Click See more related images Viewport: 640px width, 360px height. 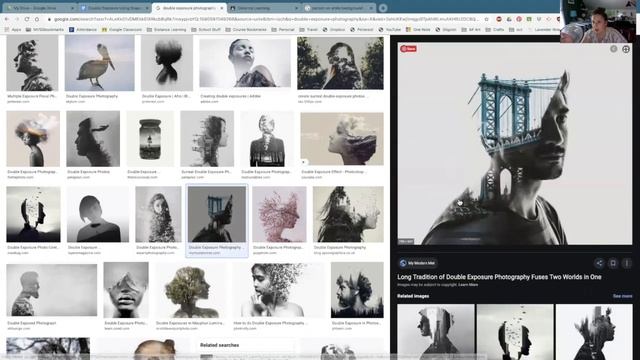pyautogui.click(x=622, y=296)
